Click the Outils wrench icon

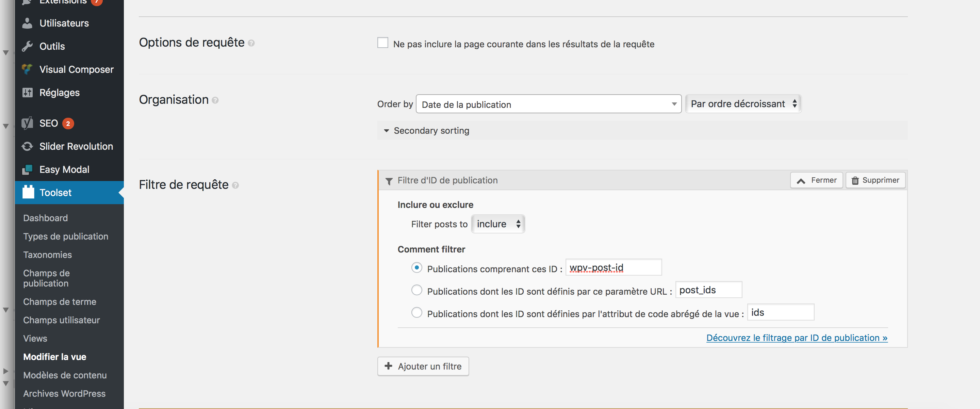coord(27,46)
